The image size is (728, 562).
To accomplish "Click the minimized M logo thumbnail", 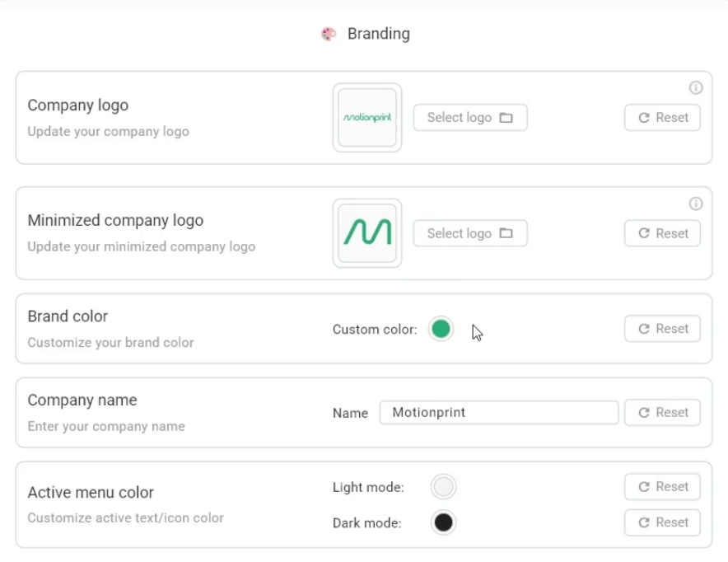I will coord(367,233).
